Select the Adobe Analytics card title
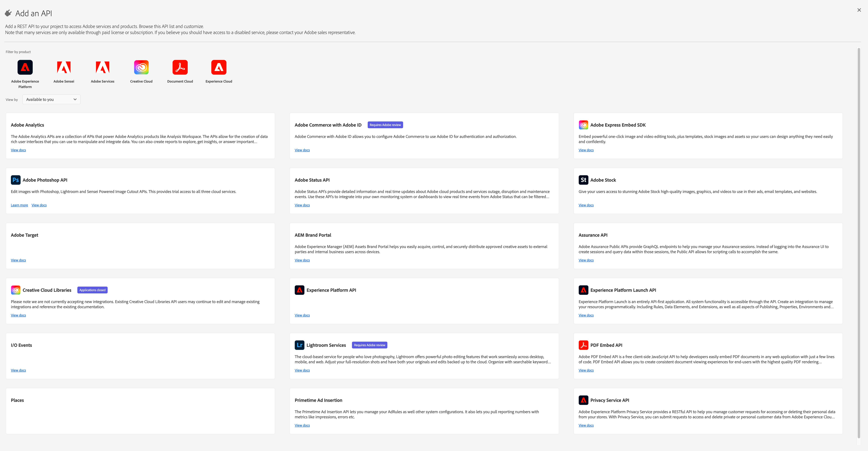Screen dimensions: 868x451 [27, 125]
